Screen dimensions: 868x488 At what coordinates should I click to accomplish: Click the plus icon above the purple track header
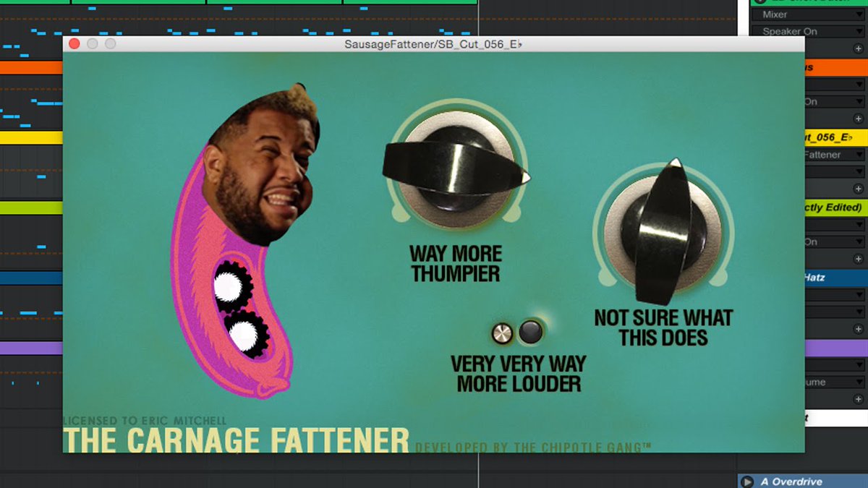click(x=859, y=329)
